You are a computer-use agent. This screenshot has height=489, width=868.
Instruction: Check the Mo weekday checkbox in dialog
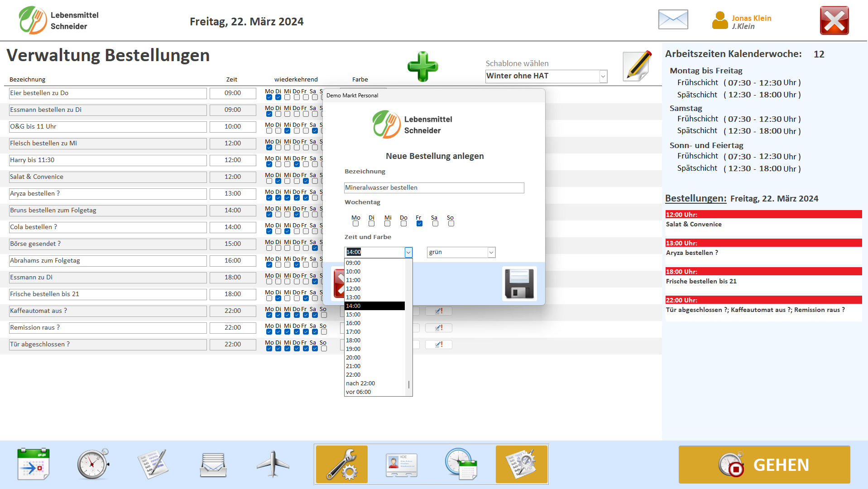click(356, 224)
